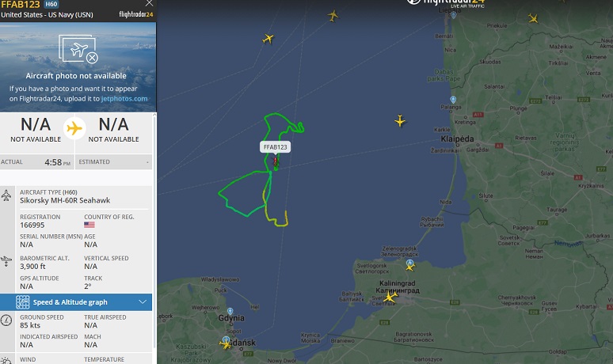Image resolution: width=613 pixels, height=364 pixels.
Task: Expand the Speed & Altitude graph section
Action: point(143,302)
